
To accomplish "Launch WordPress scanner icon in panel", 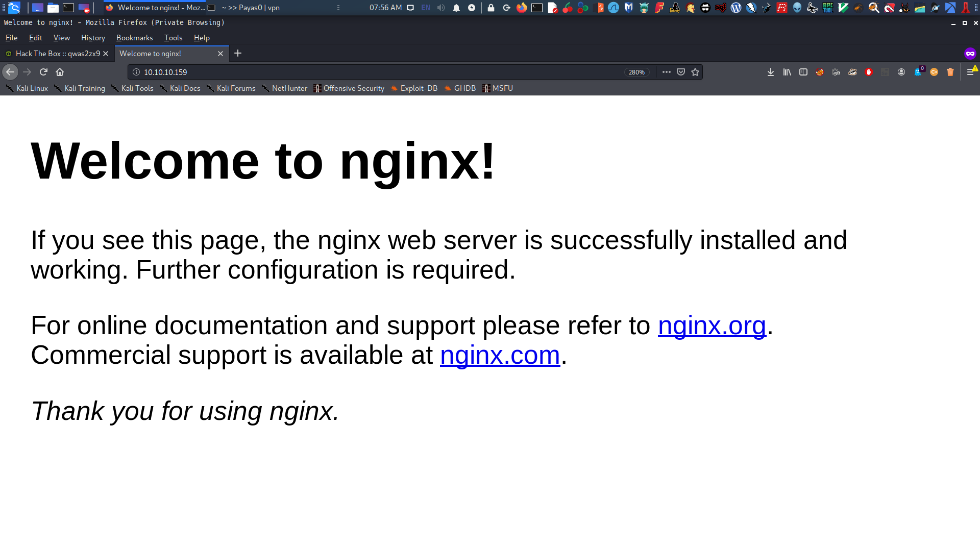I will (x=736, y=8).
